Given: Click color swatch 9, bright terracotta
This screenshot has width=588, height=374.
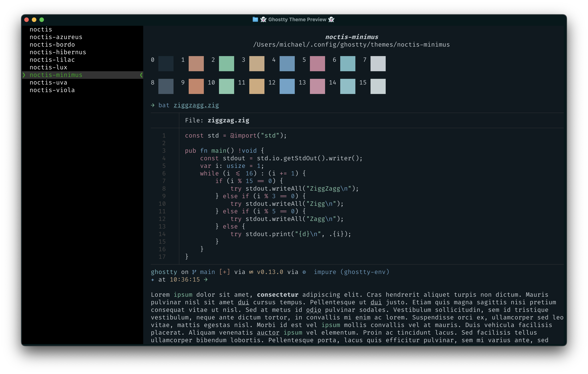Looking at the screenshot, I should (x=196, y=86).
